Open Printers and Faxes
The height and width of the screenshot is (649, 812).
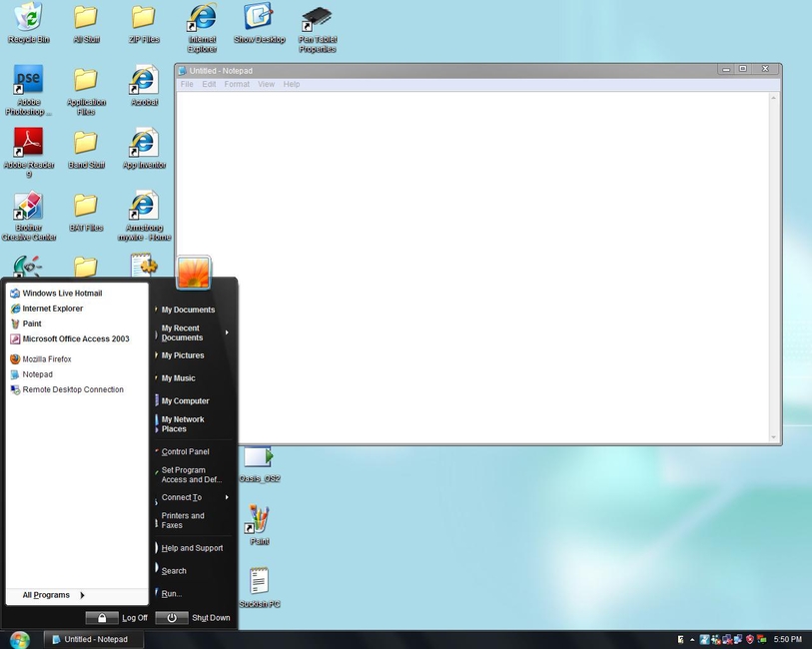click(193, 520)
